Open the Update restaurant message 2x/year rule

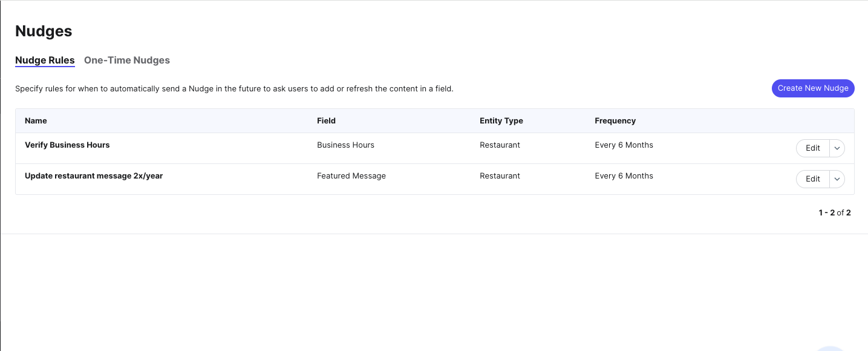tap(94, 176)
